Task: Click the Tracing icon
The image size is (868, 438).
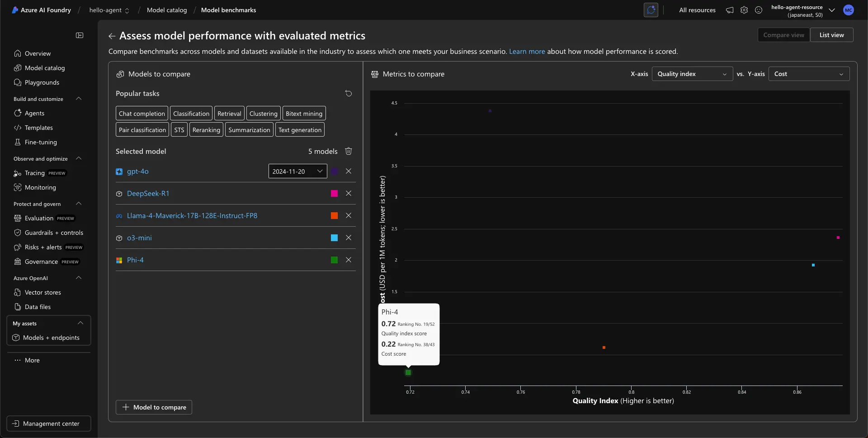Action: coord(18,173)
